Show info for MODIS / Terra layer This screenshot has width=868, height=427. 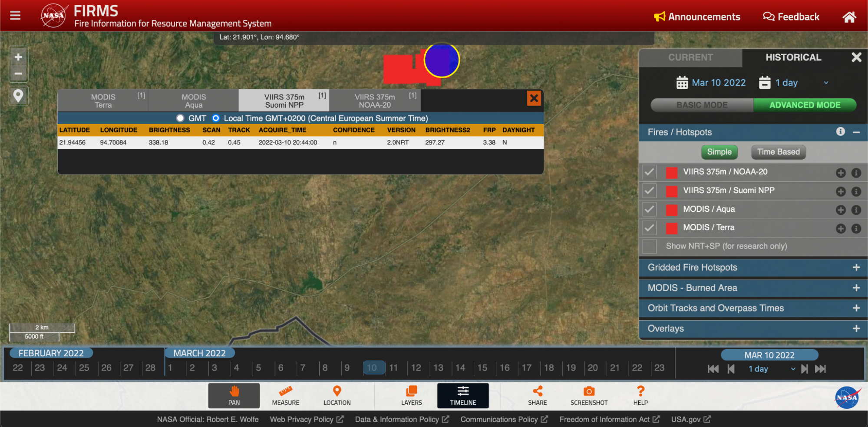tap(856, 229)
